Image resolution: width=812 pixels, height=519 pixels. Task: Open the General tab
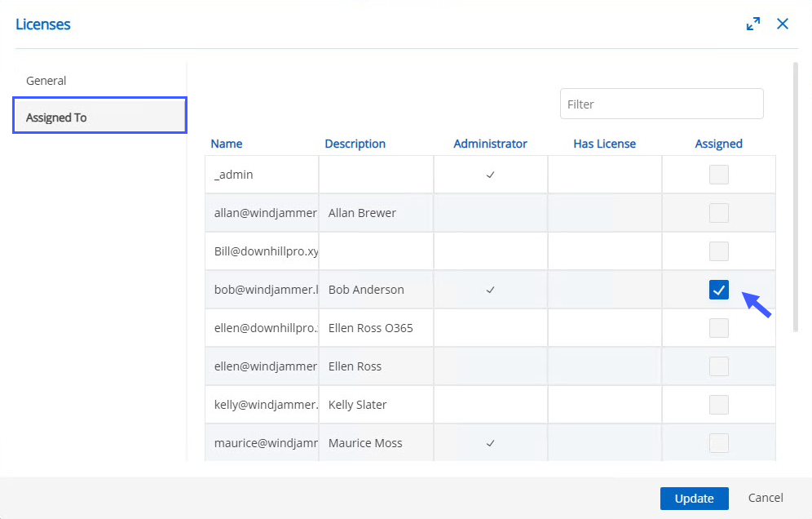pos(46,81)
